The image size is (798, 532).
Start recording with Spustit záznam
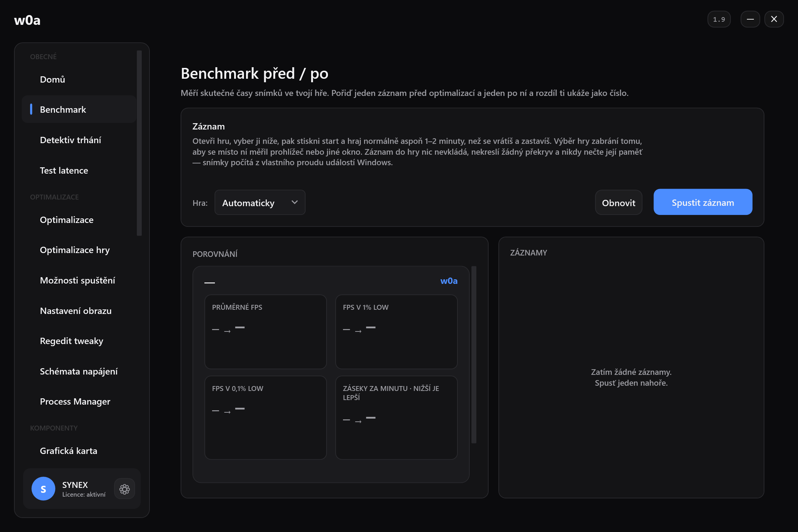point(703,202)
